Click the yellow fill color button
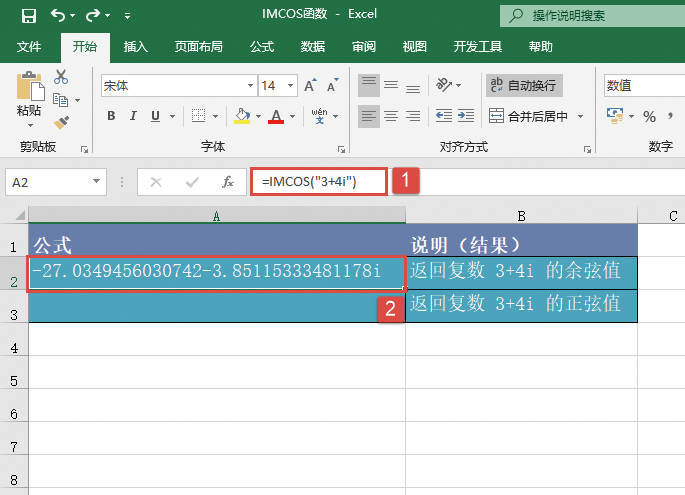This screenshot has width=685, height=495. 241,116
